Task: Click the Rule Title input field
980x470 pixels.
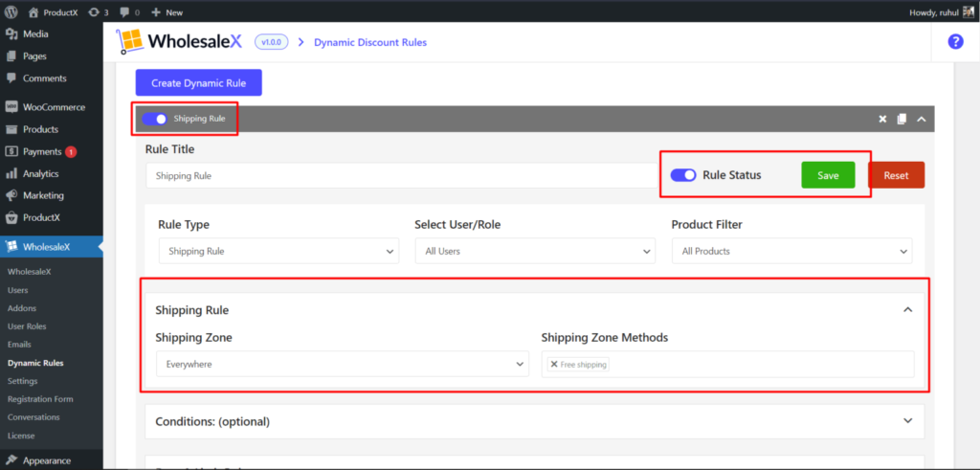Action: pyautogui.click(x=402, y=176)
